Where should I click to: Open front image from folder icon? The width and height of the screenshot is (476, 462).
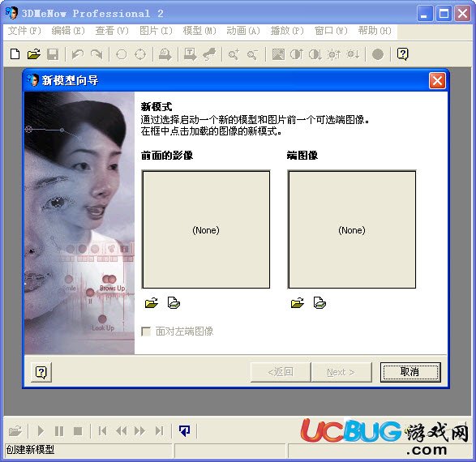(152, 303)
